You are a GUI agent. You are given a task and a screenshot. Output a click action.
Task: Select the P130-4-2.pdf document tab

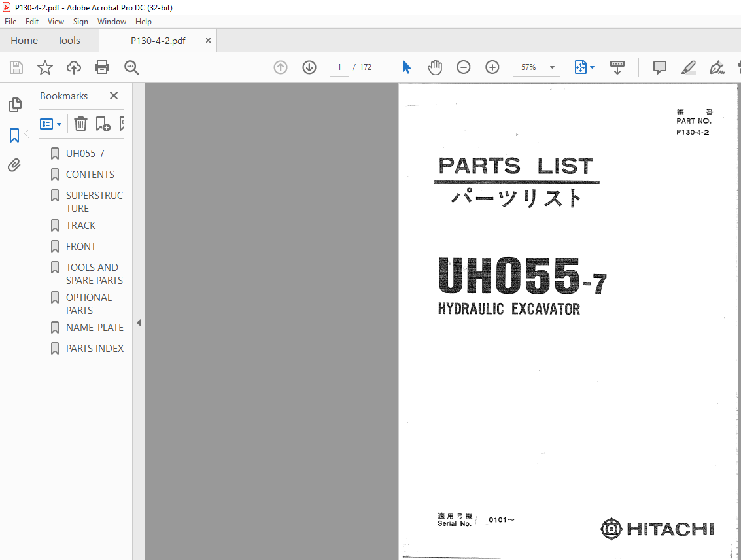tap(158, 41)
